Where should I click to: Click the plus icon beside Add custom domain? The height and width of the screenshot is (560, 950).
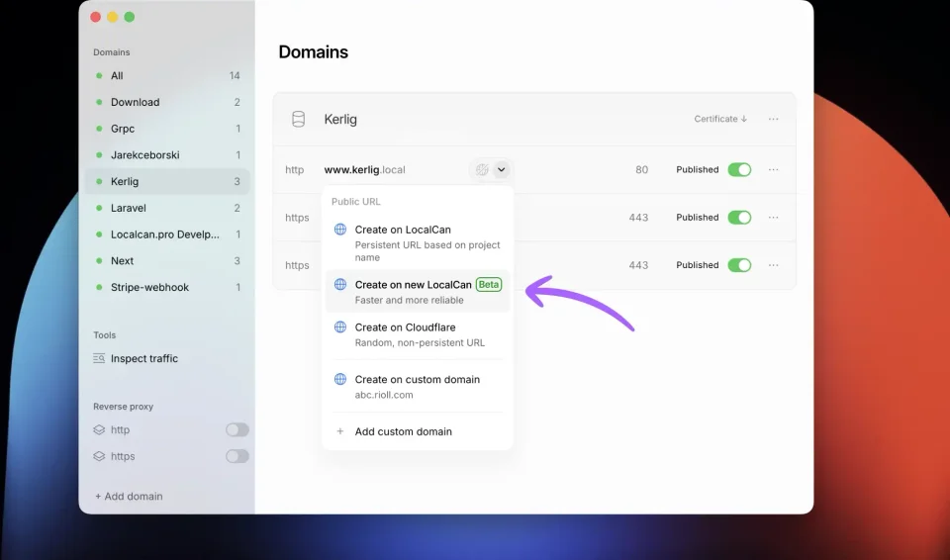point(339,431)
